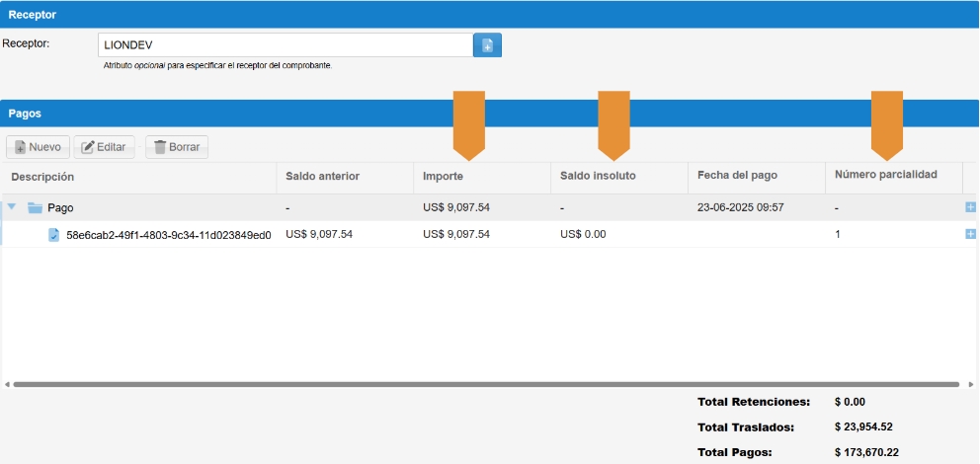Click the Borrar trash button
980x464 pixels.
click(x=177, y=147)
